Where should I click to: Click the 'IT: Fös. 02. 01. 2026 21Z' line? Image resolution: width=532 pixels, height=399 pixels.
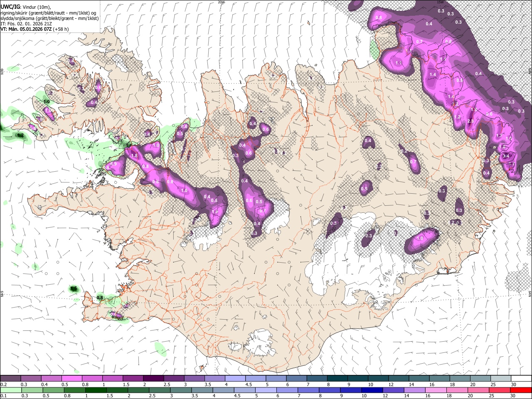(26, 24)
